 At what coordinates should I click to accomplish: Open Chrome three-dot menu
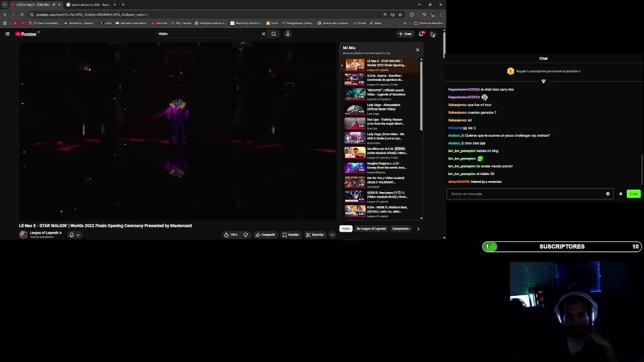pos(440,15)
